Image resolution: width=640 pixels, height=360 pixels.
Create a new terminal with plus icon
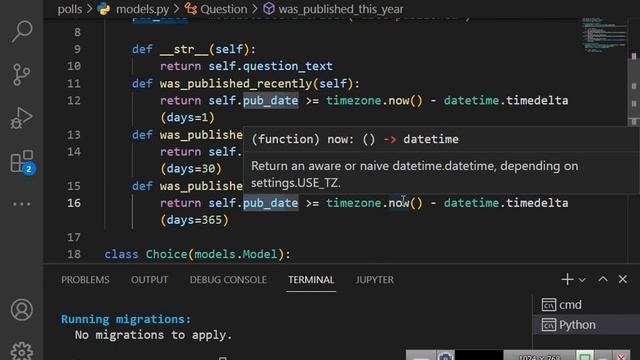(x=567, y=280)
